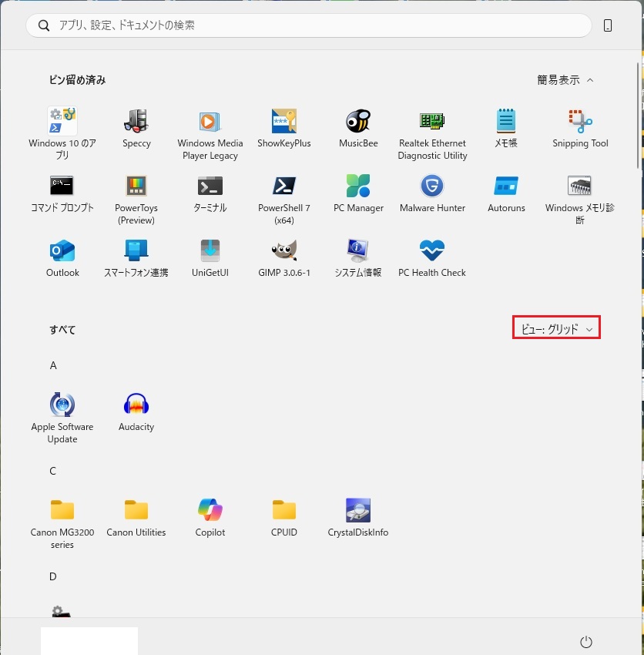
Task: Launch CrystalDiskInfo
Action: click(x=358, y=517)
